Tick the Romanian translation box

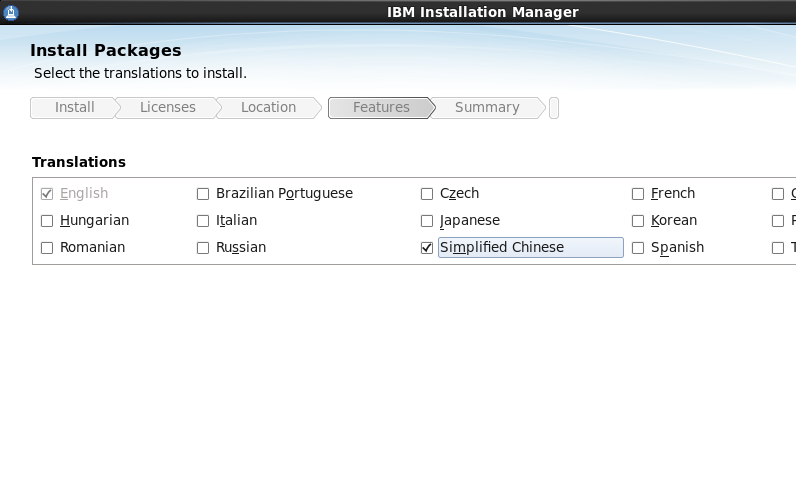click(x=47, y=247)
